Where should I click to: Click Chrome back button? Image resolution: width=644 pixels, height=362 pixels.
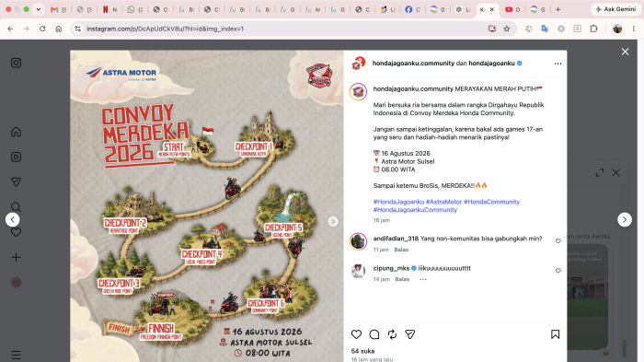[x=10, y=29]
